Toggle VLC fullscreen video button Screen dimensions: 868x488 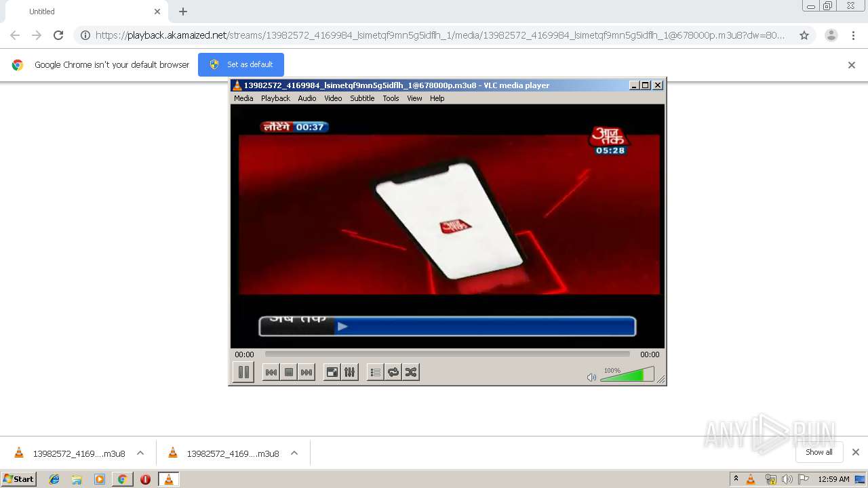(332, 372)
